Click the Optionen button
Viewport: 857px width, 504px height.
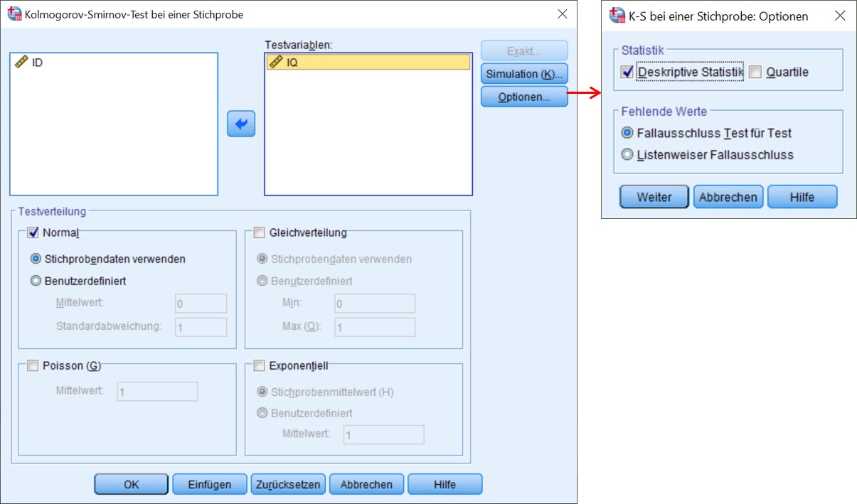[524, 97]
